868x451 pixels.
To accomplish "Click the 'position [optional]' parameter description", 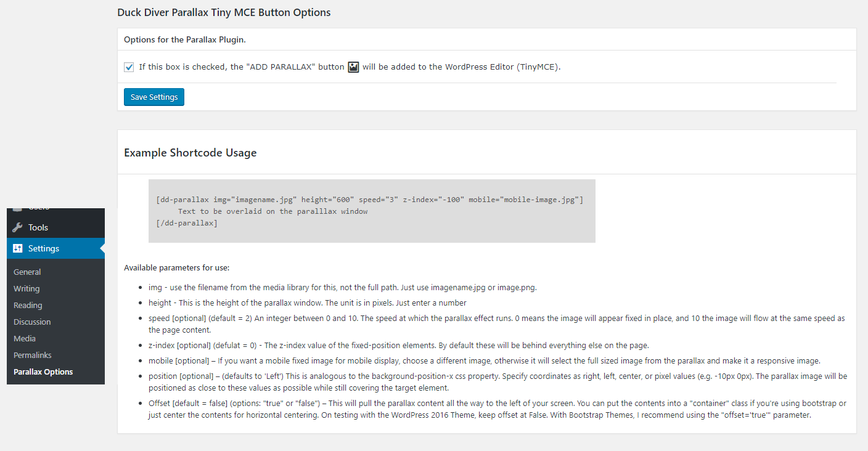I will 498,382.
